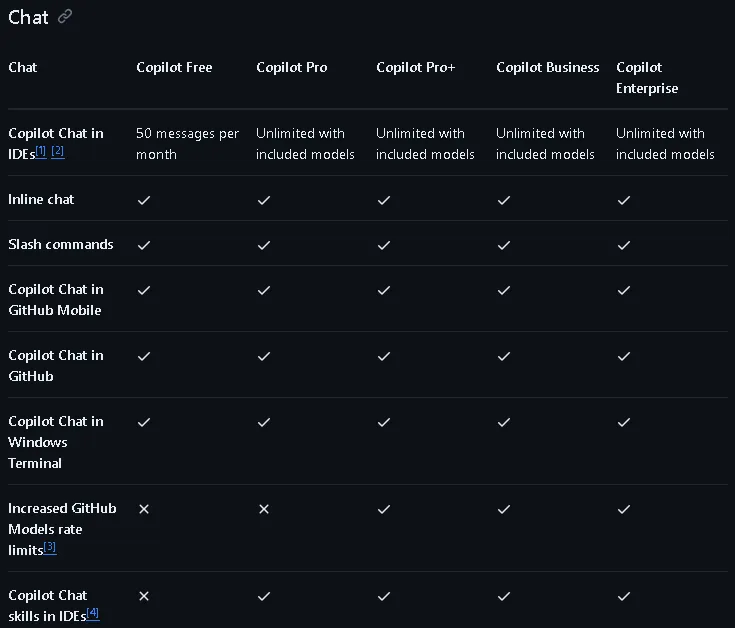Click the '50 messages per month' cell
Viewport: 735px width, 628px height.
pos(188,144)
